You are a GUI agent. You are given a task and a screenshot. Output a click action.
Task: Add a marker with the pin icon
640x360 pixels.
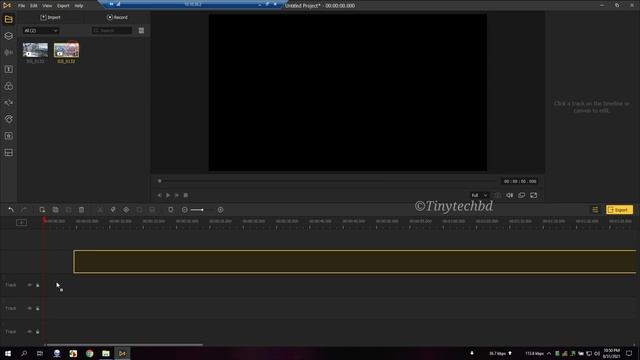tap(113, 210)
